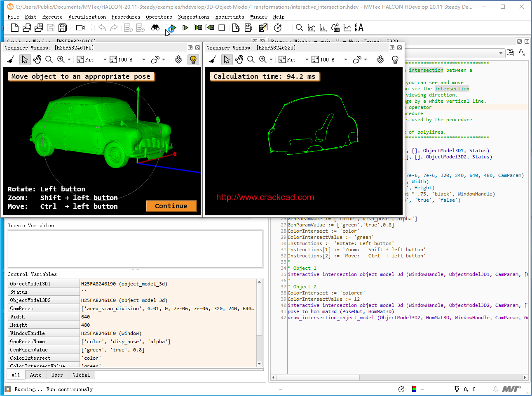Viewport: 532px width, 396px height.
Task: Open 100 % dropdown in left graphics window
Action: coord(144,60)
